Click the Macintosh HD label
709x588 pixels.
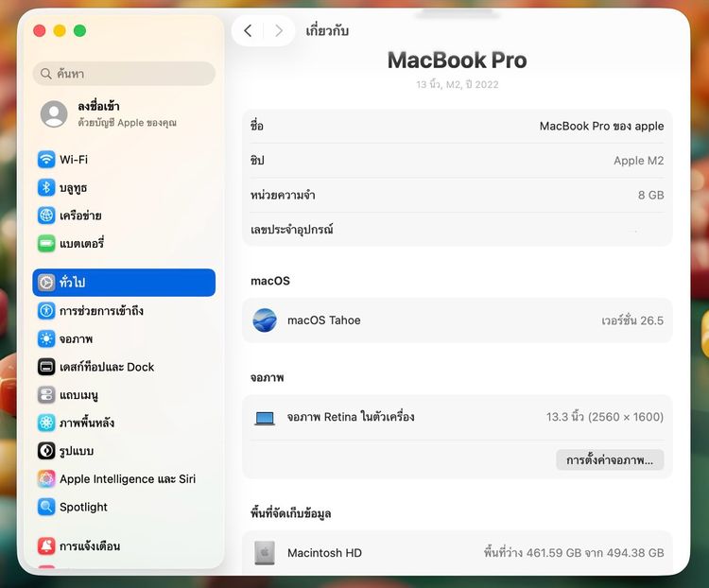tap(324, 553)
